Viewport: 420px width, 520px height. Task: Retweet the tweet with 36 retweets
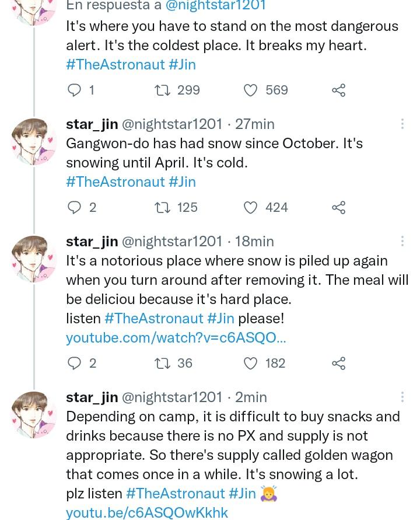(x=162, y=363)
